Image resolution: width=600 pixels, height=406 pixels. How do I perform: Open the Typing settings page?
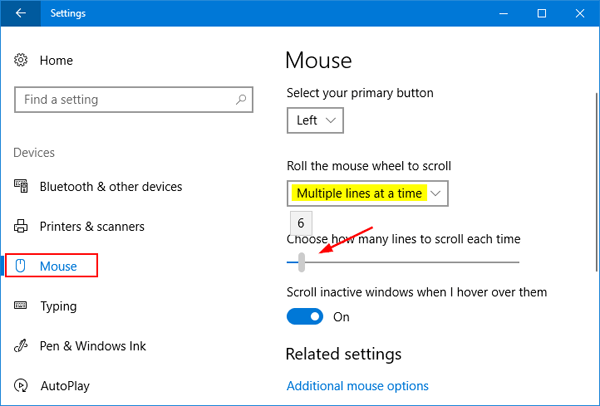[x=58, y=306]
